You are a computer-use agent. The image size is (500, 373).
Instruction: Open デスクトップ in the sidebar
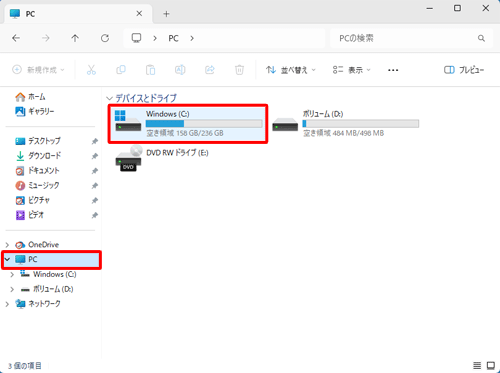tap(38, 141)
